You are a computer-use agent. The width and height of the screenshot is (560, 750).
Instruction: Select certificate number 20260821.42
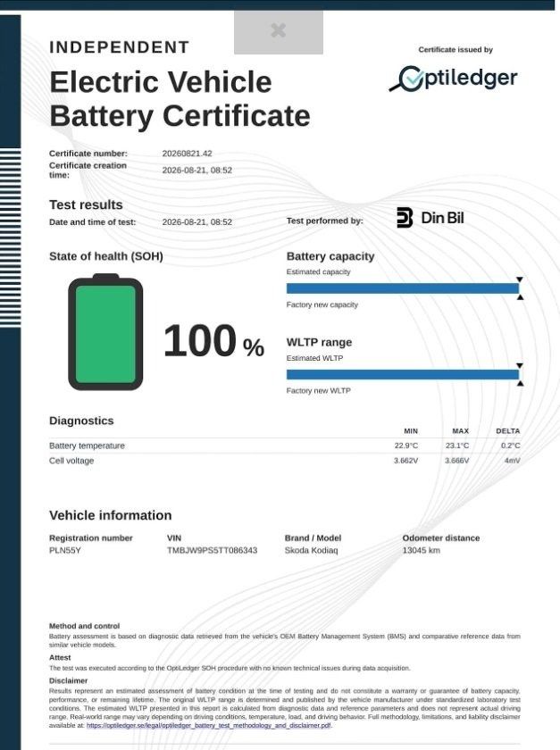tap(187, 154)
